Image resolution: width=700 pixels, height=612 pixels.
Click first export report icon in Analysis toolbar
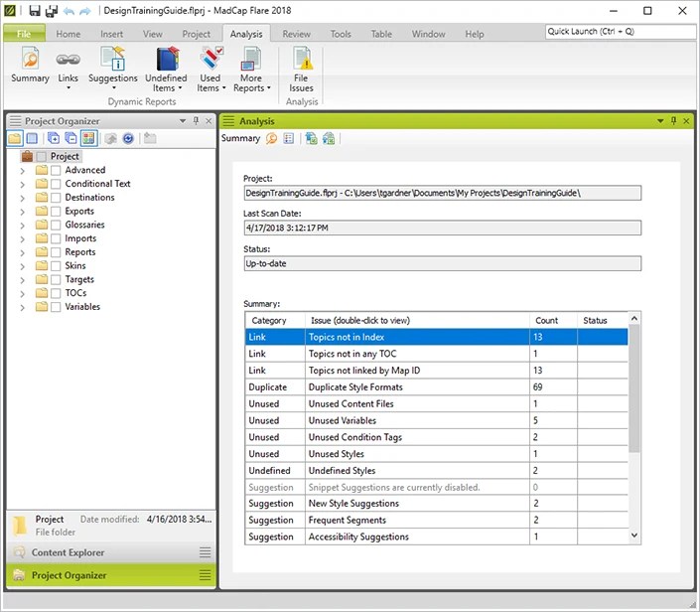[x=311, y=138]
